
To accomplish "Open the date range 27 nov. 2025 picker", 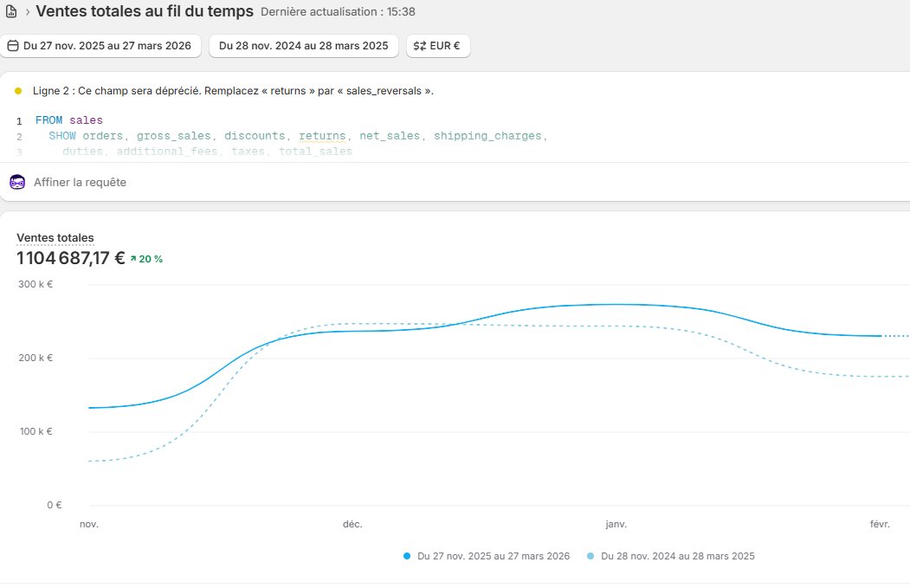I will pyautogui.click(x=100, y=46).
